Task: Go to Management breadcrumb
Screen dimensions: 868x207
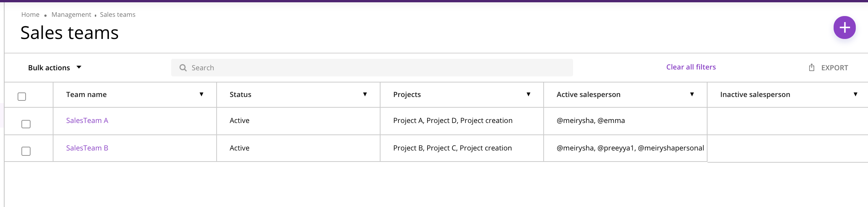Action: coord(71,15)
